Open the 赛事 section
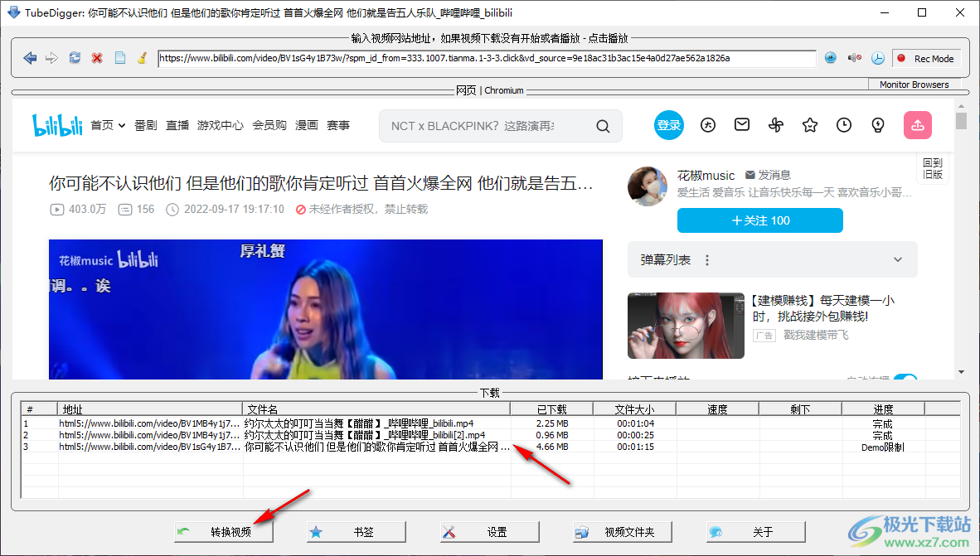 pos(337,125)
